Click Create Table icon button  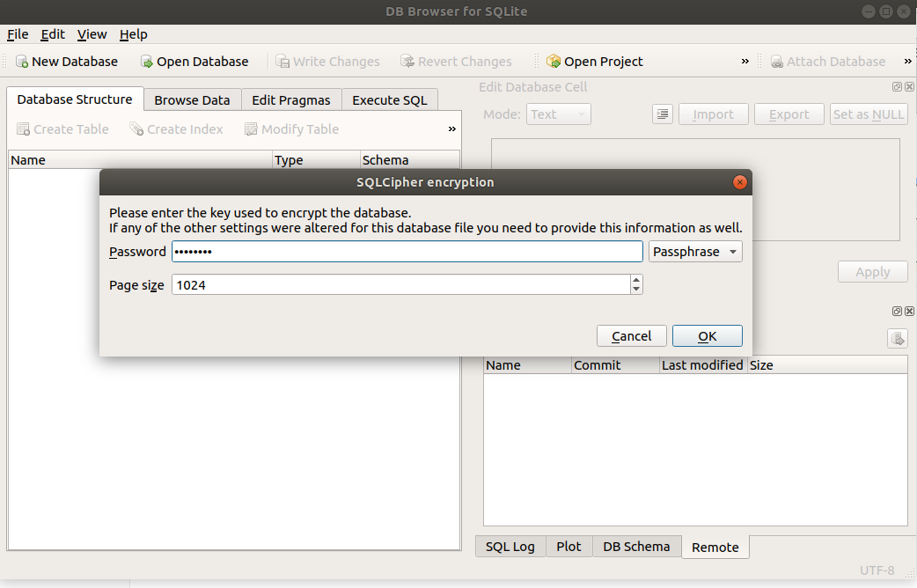(x=62, y=129)
